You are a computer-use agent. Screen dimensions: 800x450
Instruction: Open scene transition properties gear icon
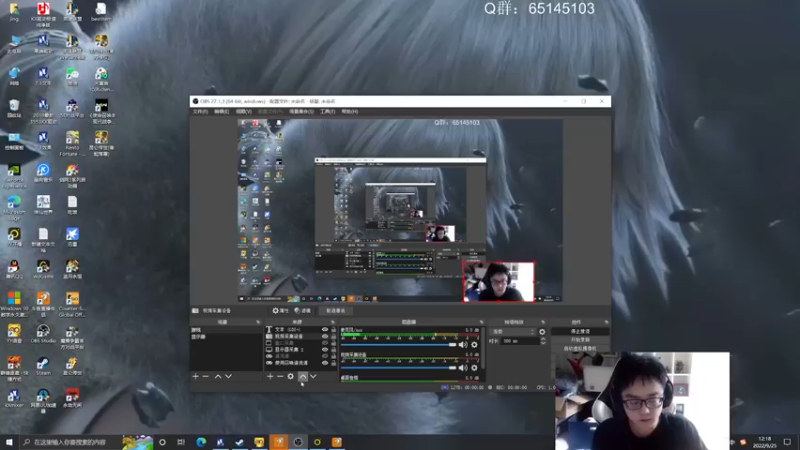point(542,332)
